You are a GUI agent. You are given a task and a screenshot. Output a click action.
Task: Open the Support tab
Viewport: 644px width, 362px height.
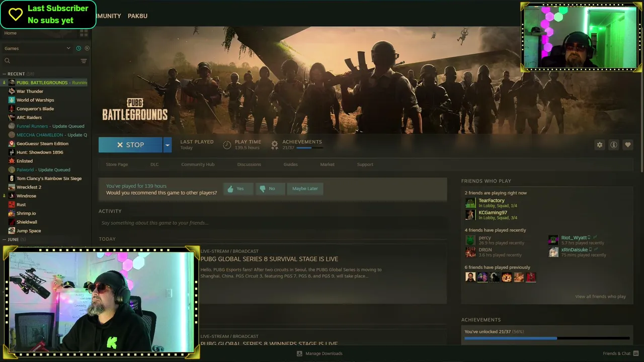pyautogui.click(x=365, y=164)
